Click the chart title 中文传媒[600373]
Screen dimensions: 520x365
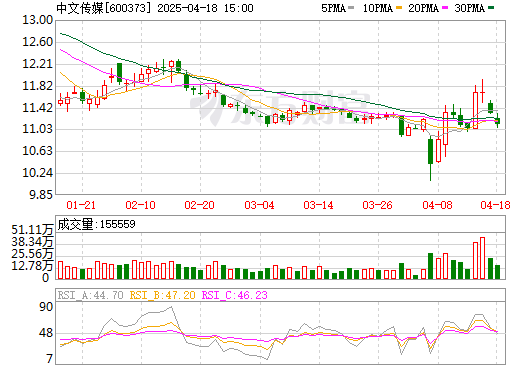click(x=103, y=8)
